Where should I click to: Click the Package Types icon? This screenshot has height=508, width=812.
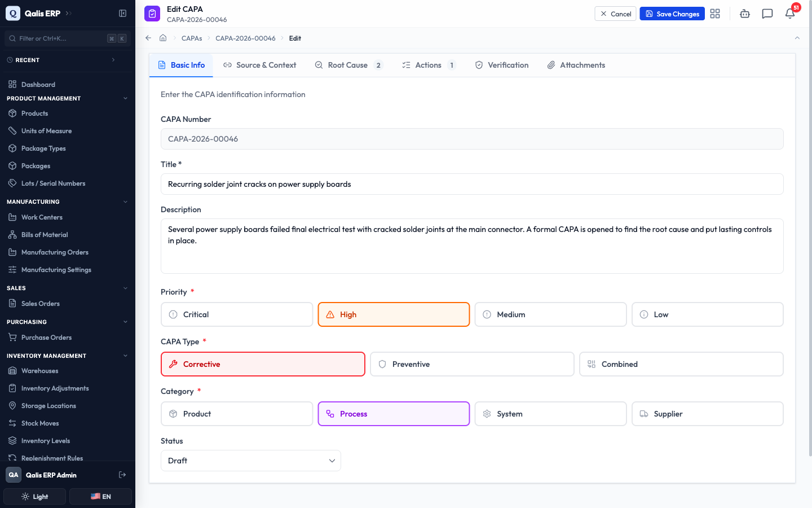(x=12, y=148)
